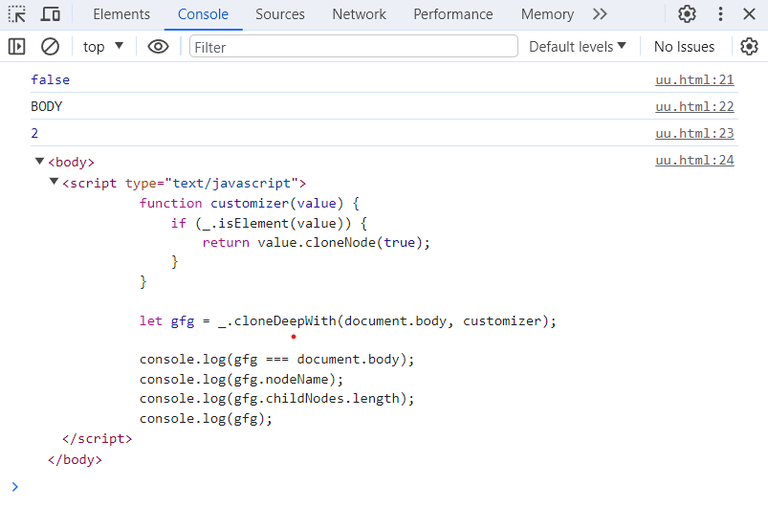Follow the uu.html:23 source link
Screen dimensions: 768x529
tap(695, 133)
